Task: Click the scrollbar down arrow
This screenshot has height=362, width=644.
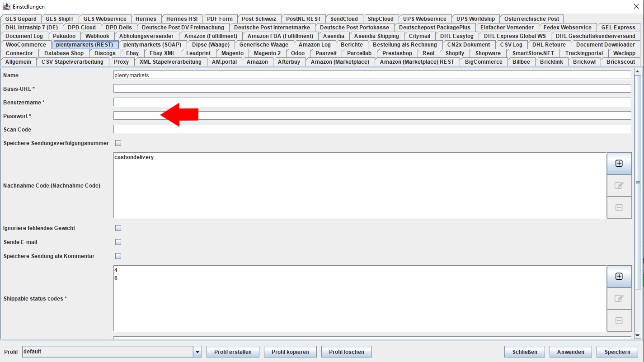Action: click(638, 335)
